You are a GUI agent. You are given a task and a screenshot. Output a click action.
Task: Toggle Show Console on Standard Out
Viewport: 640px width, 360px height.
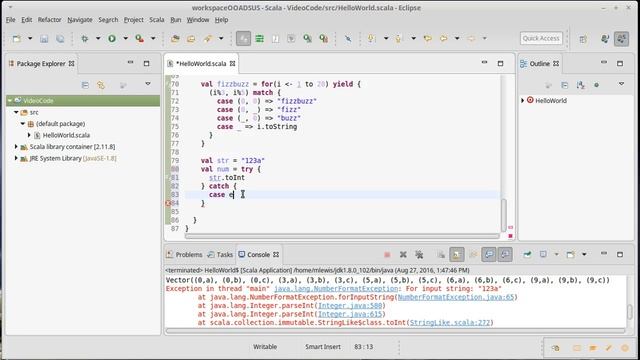coord(489,255)
